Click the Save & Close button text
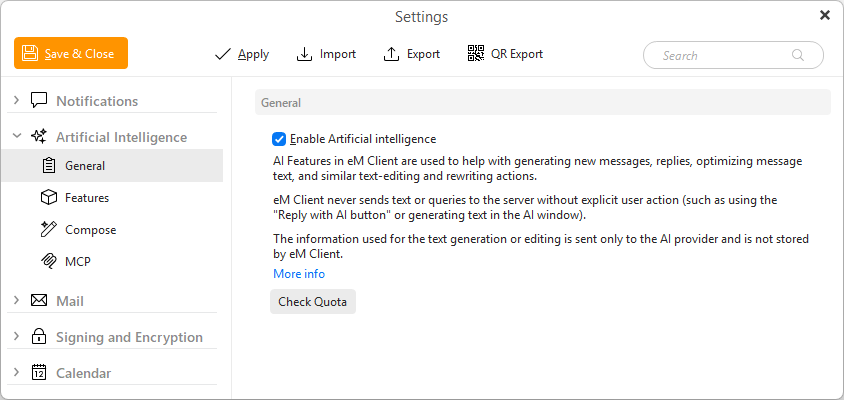Viewport: 844px width, 400px height. (x=79, y=54)
